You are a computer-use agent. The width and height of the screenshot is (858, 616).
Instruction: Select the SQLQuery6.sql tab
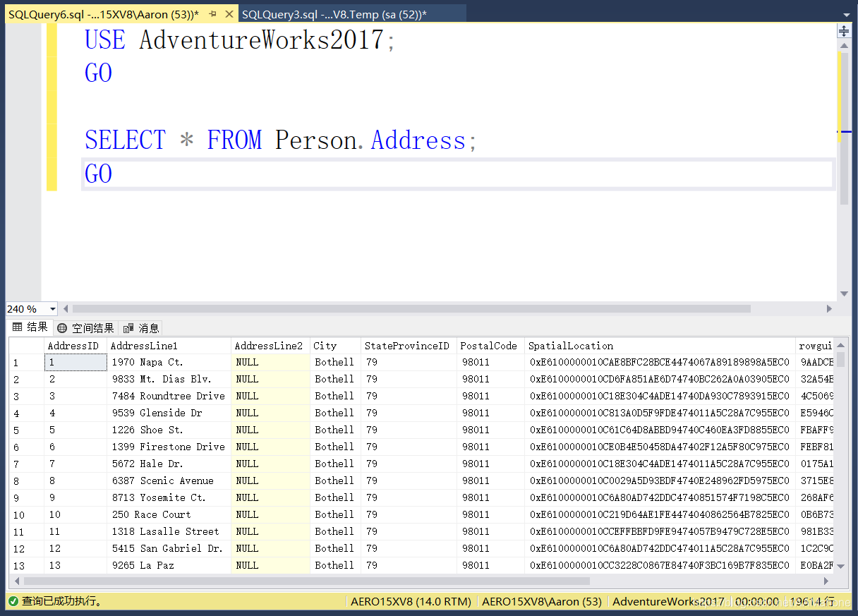104,14
